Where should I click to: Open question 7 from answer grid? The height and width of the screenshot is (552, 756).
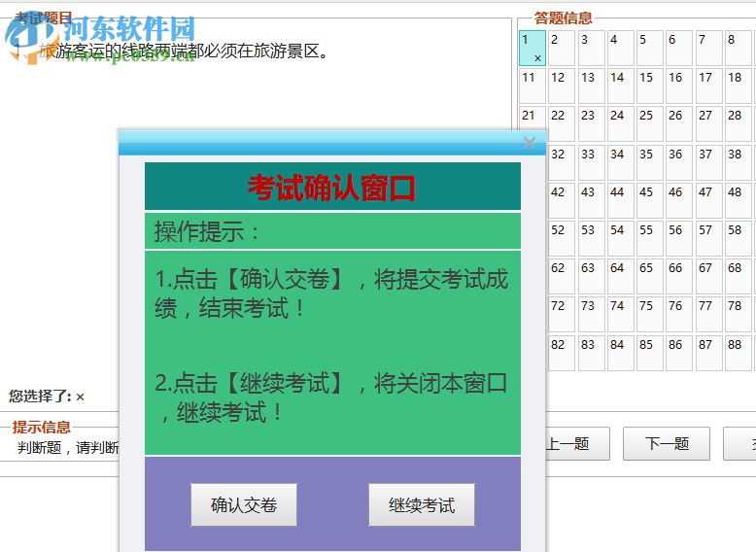708,49
